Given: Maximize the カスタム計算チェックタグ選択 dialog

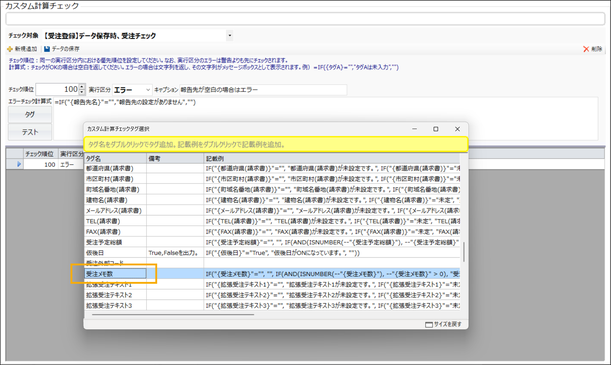Looking at the screenshot, I should click(x=436, y=129).
